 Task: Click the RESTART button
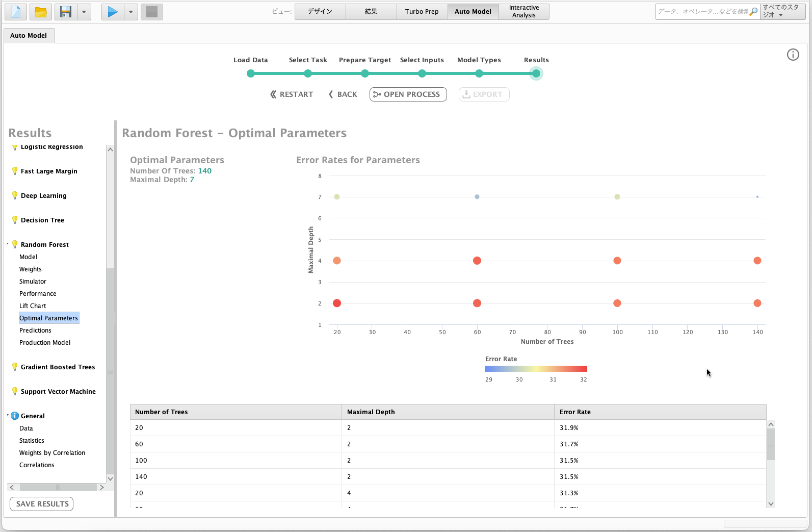292,94
